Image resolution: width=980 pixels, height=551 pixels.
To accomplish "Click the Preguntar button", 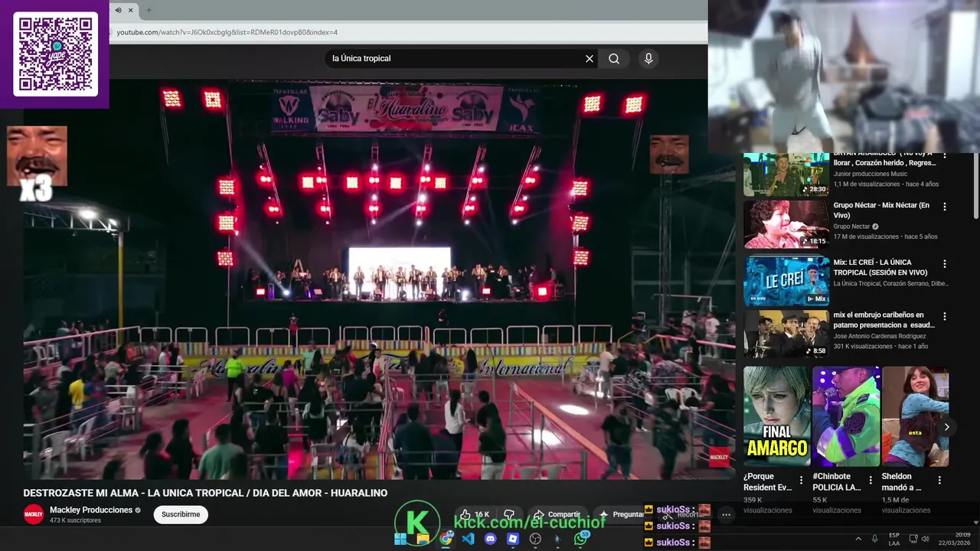I will click(622, 514).
